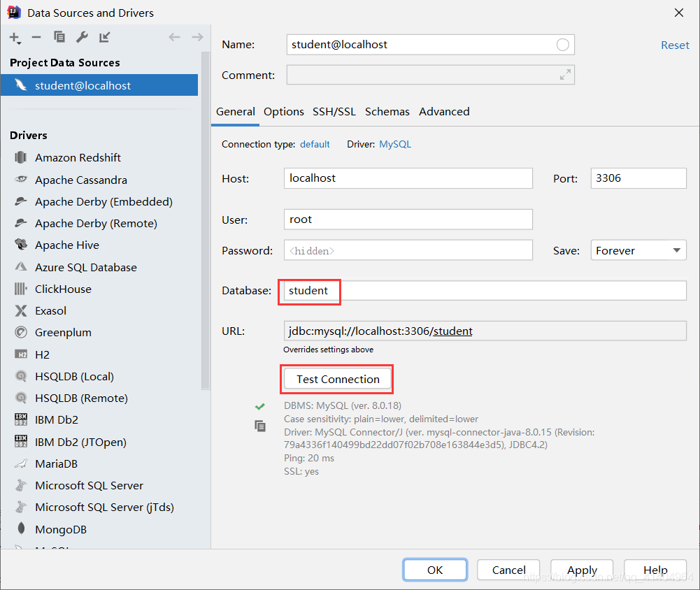Click the color circle in Name field
Screen dimensions: 700x590
pyautogui.click(x=563, y=45)
